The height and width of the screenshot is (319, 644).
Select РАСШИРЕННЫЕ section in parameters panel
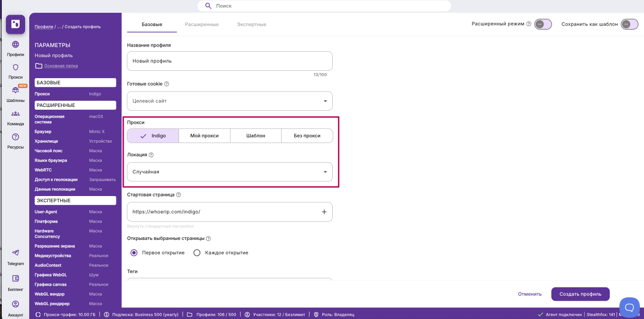click(75, 105)
